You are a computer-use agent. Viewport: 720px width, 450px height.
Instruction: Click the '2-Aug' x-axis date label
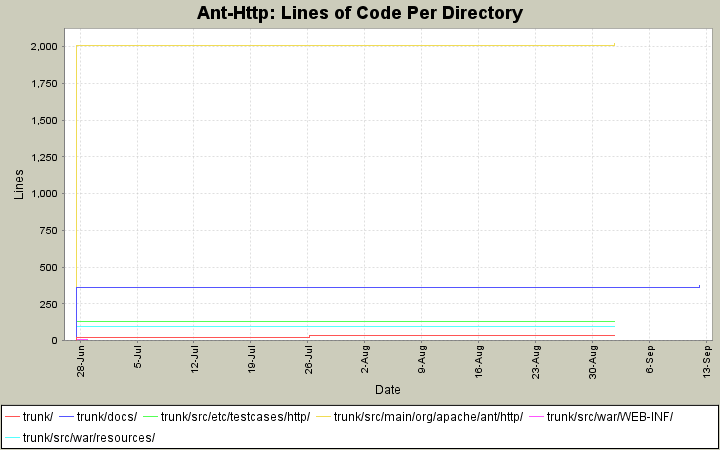(x=365, y=360)
